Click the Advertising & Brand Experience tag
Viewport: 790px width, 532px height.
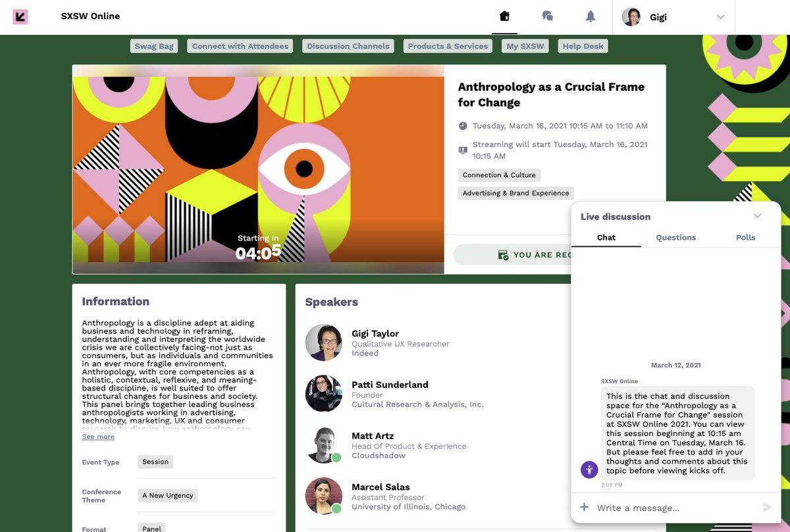pos(515,193)
